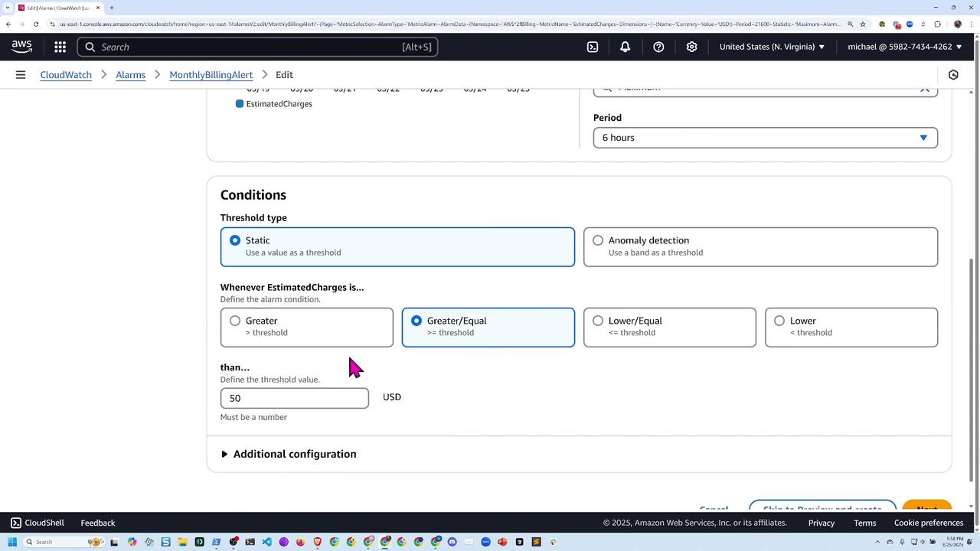Screen dimensions: 980x551
Task: Open the michael account menu
Action: [x=903, y=47]
